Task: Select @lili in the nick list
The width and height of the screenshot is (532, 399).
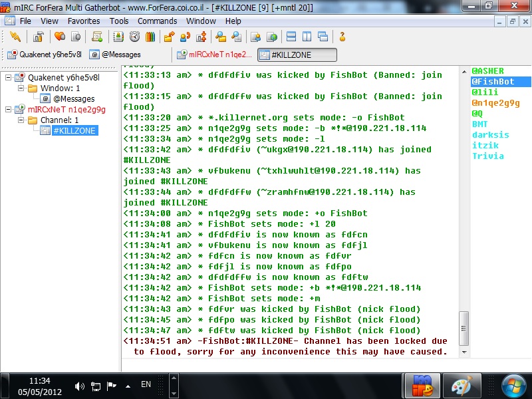Action: coord(485,92)
